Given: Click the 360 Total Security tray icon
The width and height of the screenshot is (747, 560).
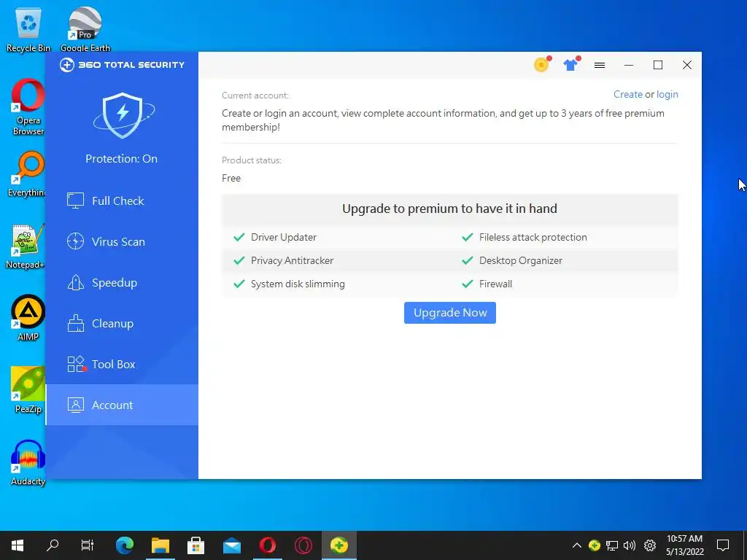Looking at the screenshot, I should pos(594,545).
